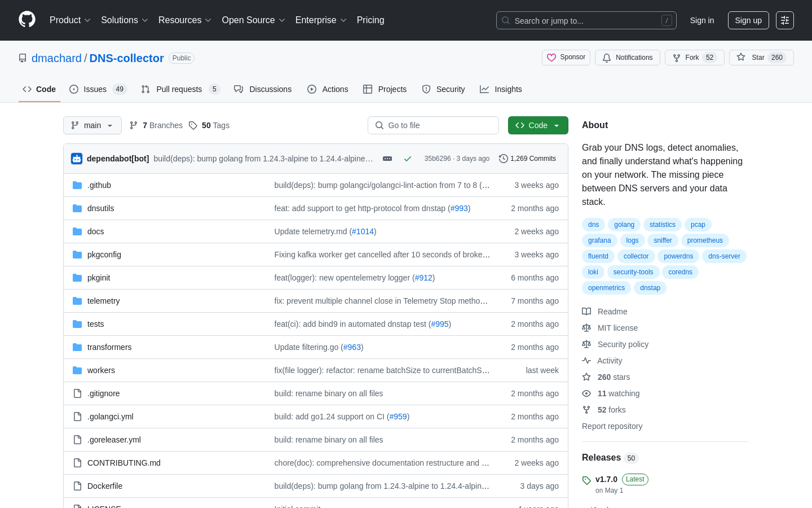812x508 pixels.
Task: Click the GitHub logo icon
Action: (27, 20)
